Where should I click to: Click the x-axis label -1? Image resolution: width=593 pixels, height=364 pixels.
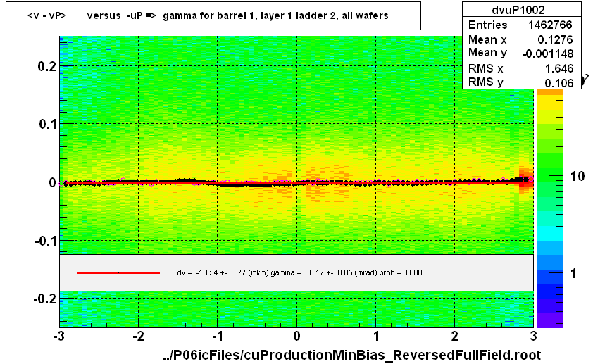(x=217, y=336)
